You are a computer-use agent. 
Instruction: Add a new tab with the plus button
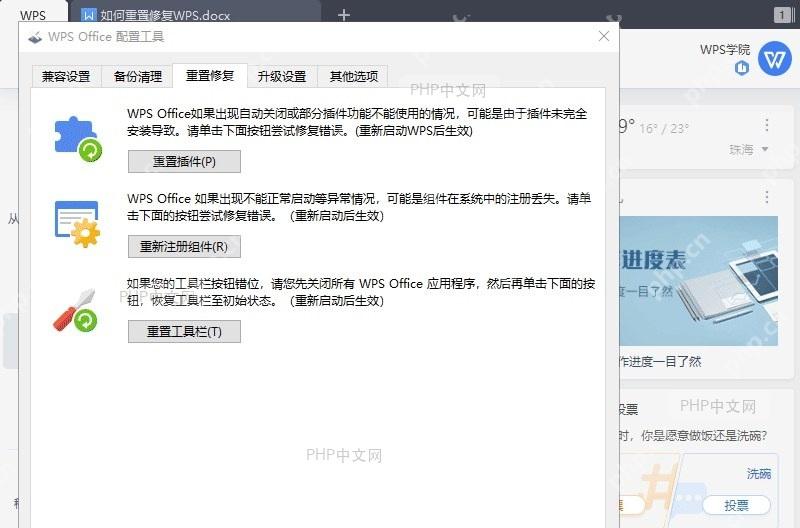pos(344,15)
